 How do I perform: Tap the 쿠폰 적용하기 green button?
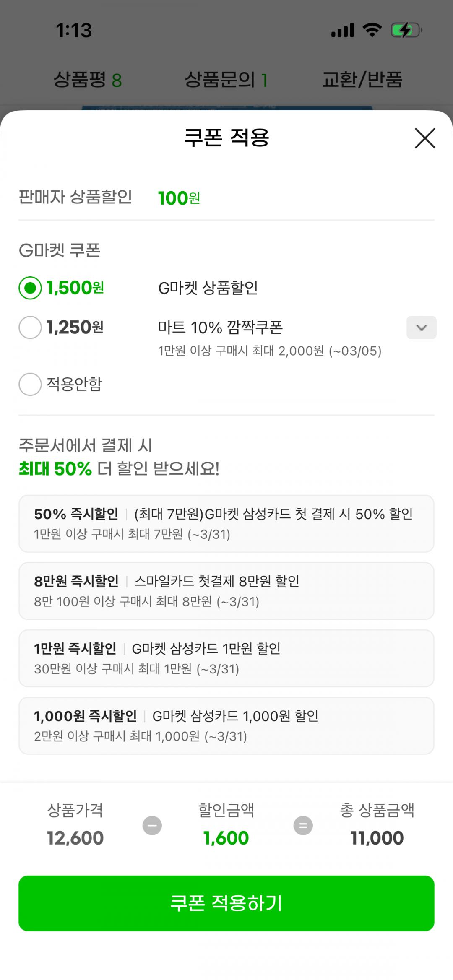pos(226,903)
